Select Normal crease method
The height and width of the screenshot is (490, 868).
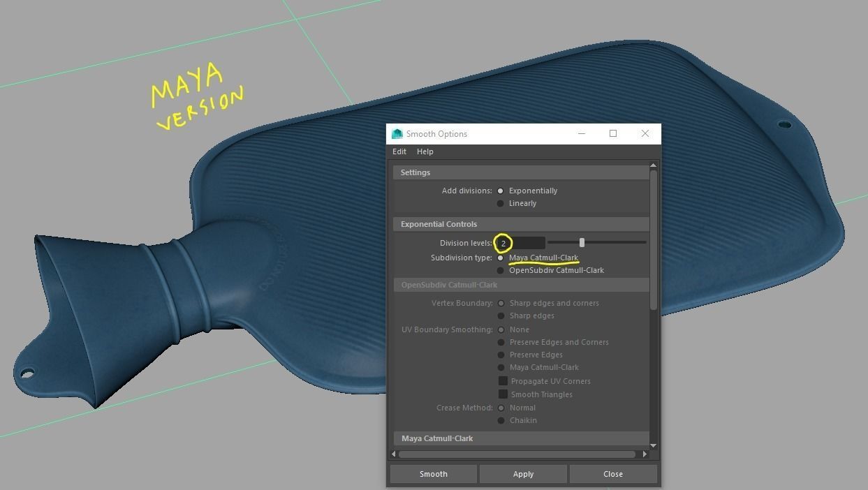click(501, 408)
